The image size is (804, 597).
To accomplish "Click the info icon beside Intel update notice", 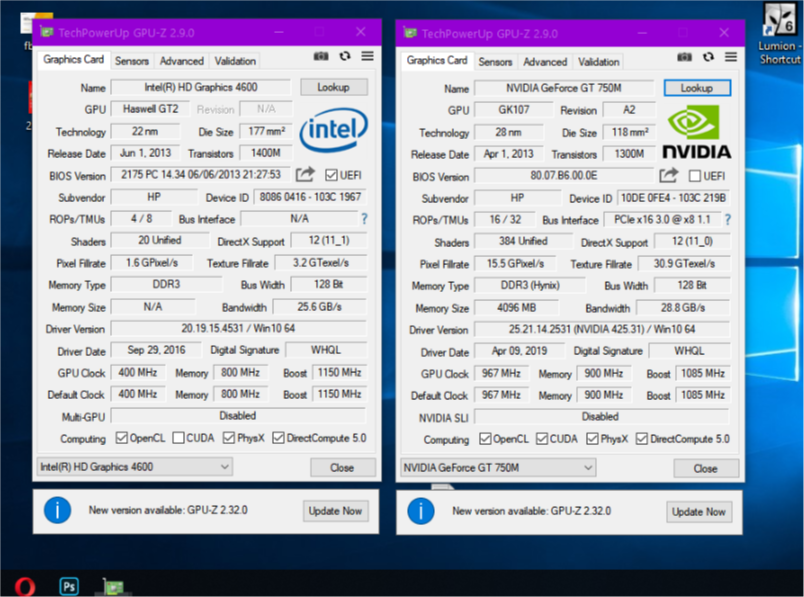I will 57,510.
